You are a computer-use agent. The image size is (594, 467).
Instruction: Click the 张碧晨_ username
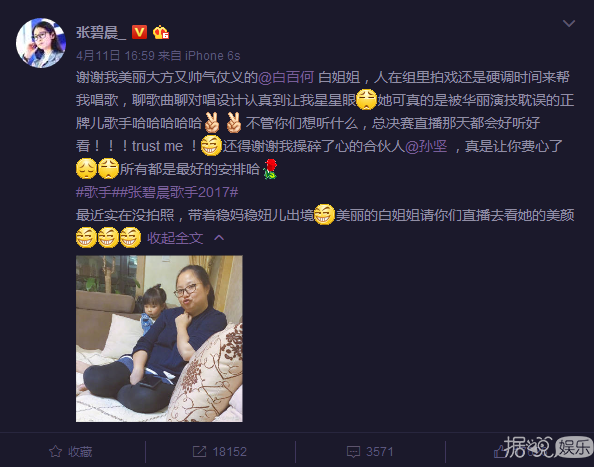tap(101, 33)
